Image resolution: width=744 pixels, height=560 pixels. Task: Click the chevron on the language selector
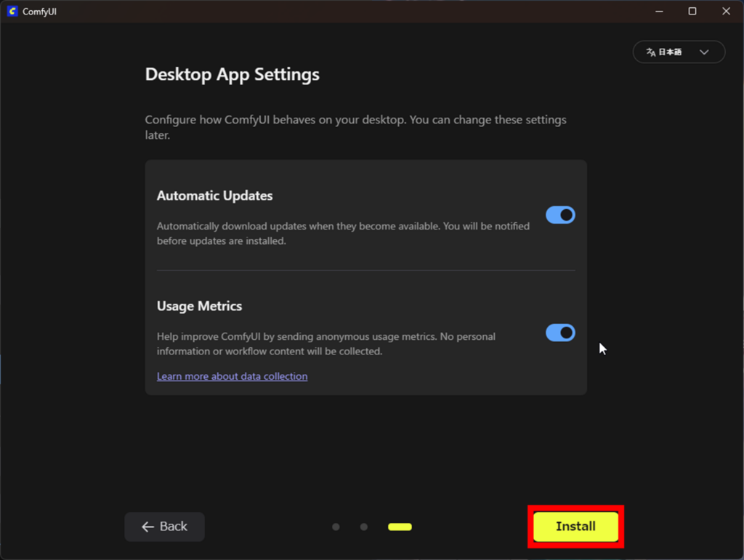[703, 52]
